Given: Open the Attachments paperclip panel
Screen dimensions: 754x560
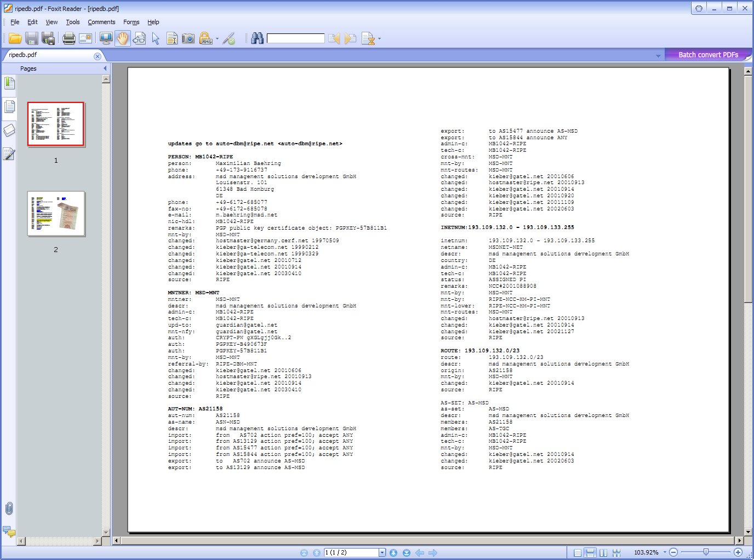Looking at the screenshot, I should (9, 508).
